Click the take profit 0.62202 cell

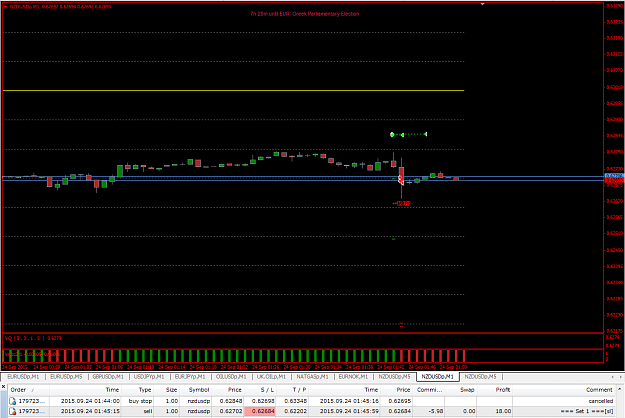click(295, 411)
